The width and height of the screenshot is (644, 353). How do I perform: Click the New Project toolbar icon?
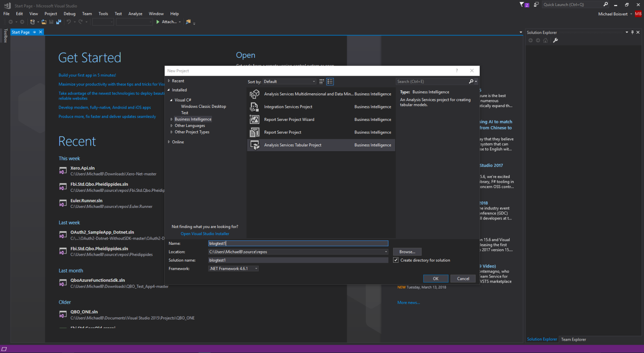[x=32, y=22]
